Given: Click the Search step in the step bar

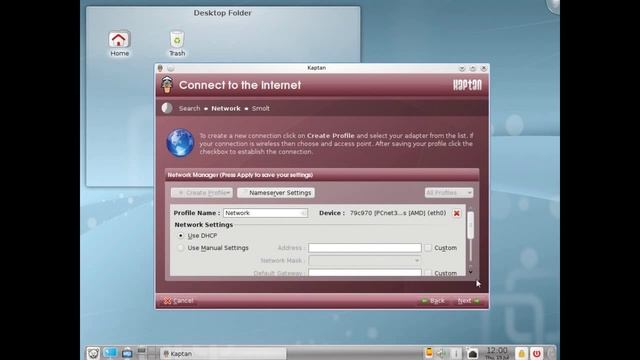Looking at the screenshot, I should pos(189,108).
